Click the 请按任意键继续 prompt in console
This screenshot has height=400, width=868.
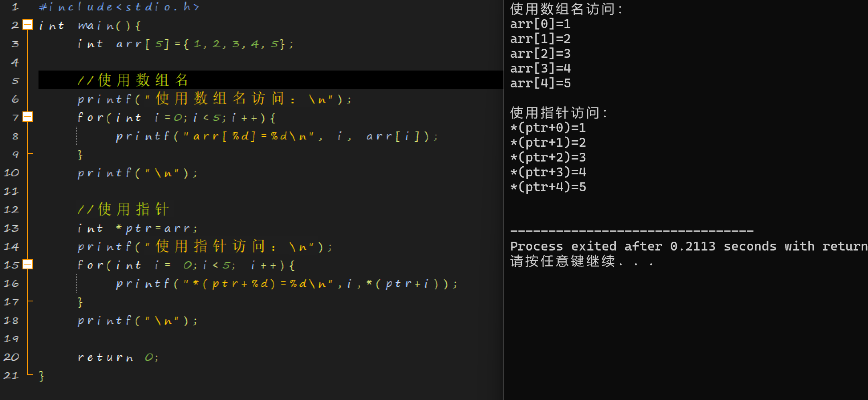point(582,261)
